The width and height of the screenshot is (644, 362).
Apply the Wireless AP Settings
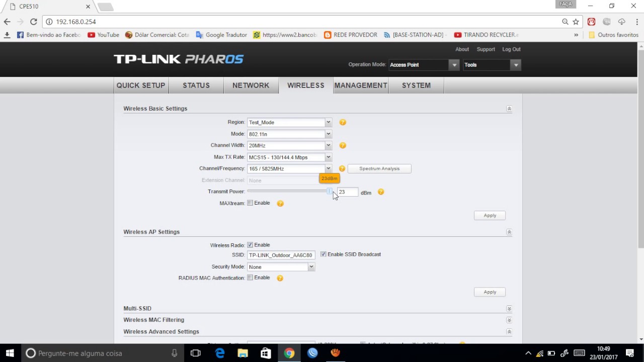tap(490, 292)
